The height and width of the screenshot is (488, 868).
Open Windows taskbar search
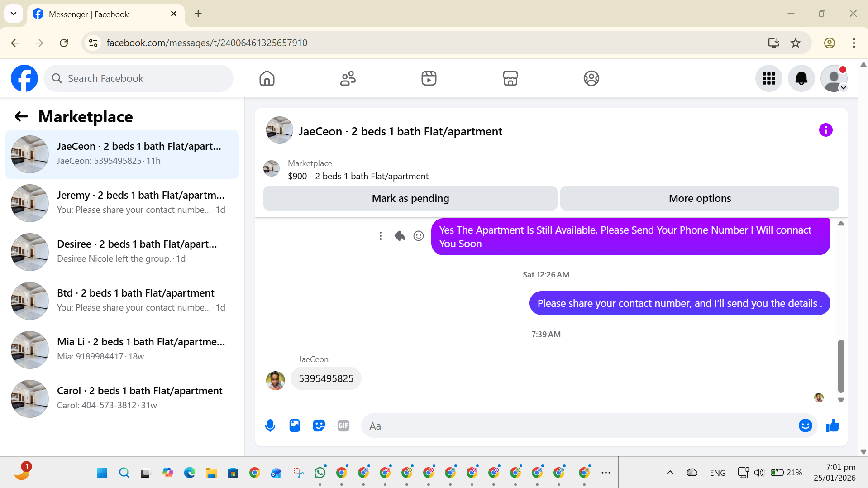click(x=124, y=473)
